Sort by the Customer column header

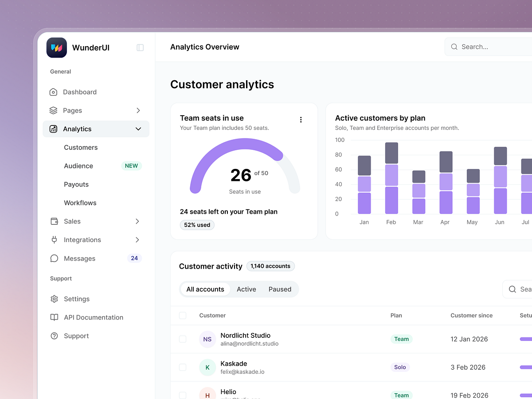point(212,316)
